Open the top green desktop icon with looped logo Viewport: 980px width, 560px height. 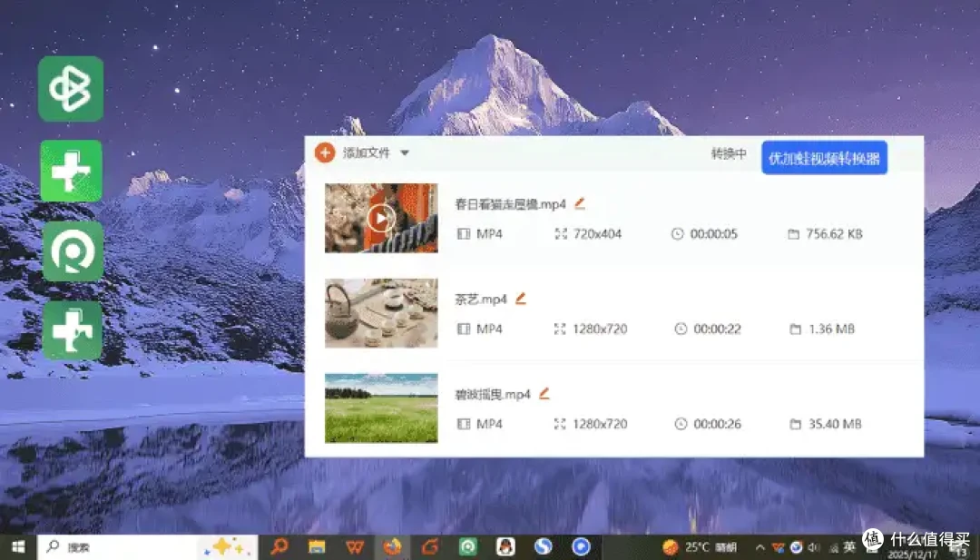[x=71, y=89]
